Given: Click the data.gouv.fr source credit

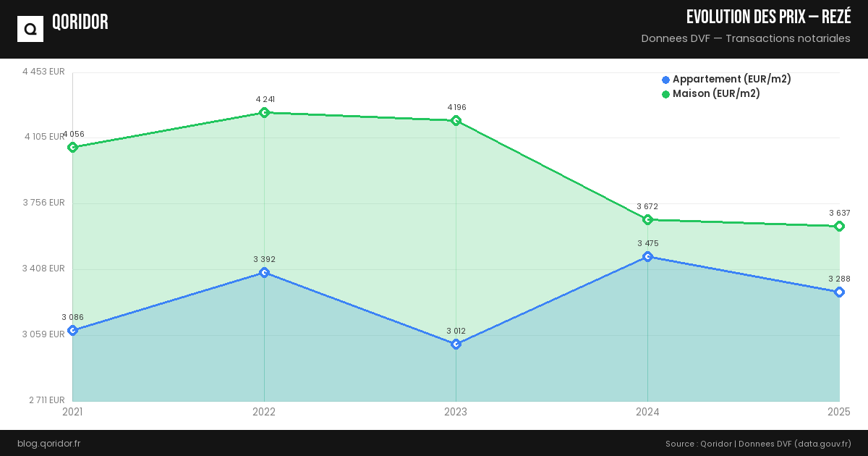Looking at the screenshot, I should tap(822, 444).
